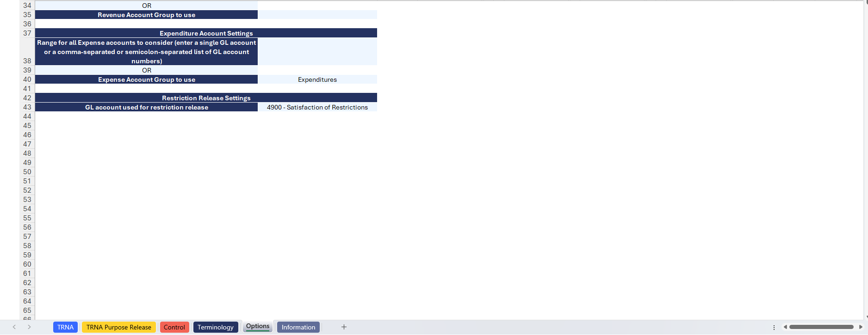Select the 4900 - Satisfaction of Restrictions cell
Screen dimensions: 868x335
pyautogui.click(x=317, y=107)
